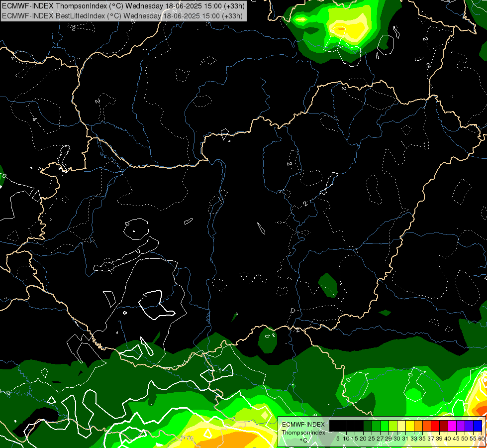
Task: Select the blue 55–60 legend swatch
Action: click(x=478, y=426)
